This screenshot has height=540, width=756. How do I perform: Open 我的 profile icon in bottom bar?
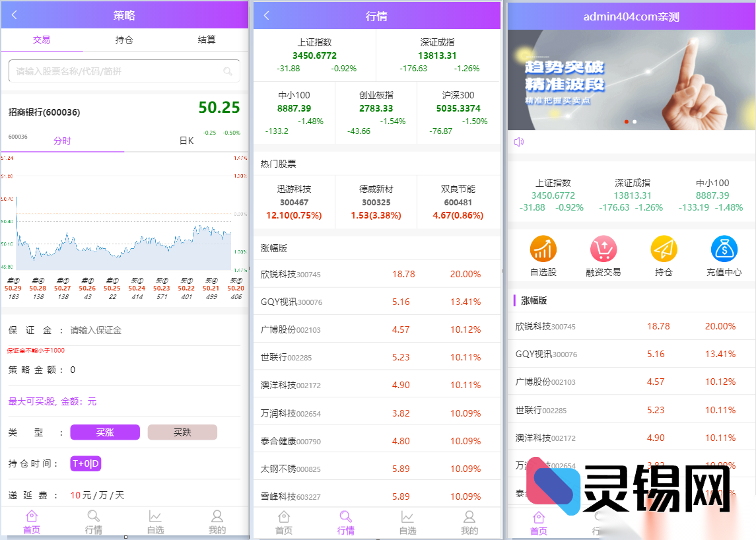217,522
